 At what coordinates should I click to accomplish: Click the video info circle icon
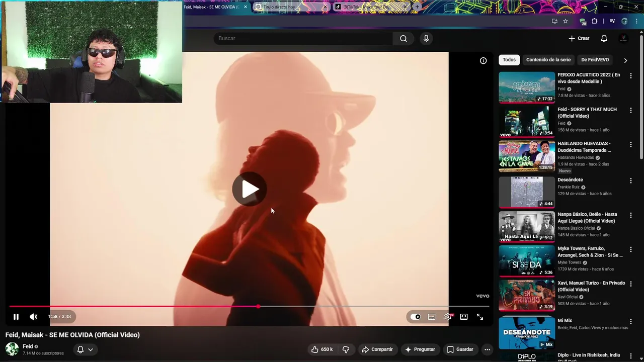pos(483,61)
